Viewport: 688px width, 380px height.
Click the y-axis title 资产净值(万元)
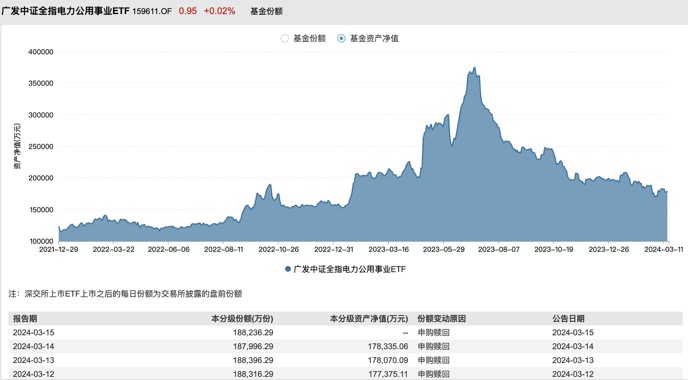[17, 146]
